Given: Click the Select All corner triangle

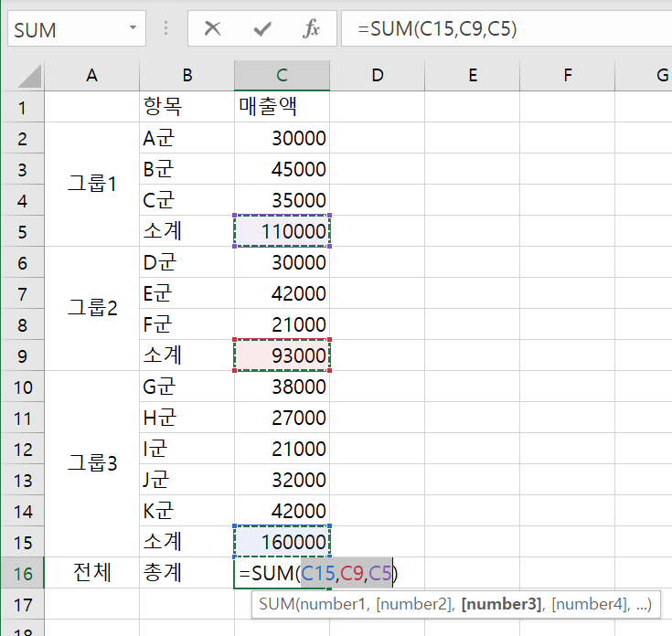Looking at the screenshot, I should [x=29, y=76].
